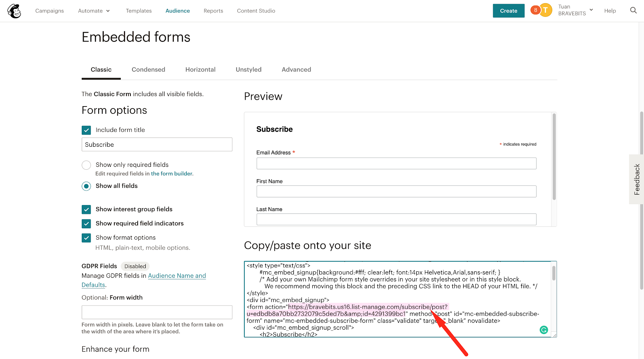Open the Mailchimp Freddie logo home
Viewport: 644px width, 359px height.
(14, 11)
